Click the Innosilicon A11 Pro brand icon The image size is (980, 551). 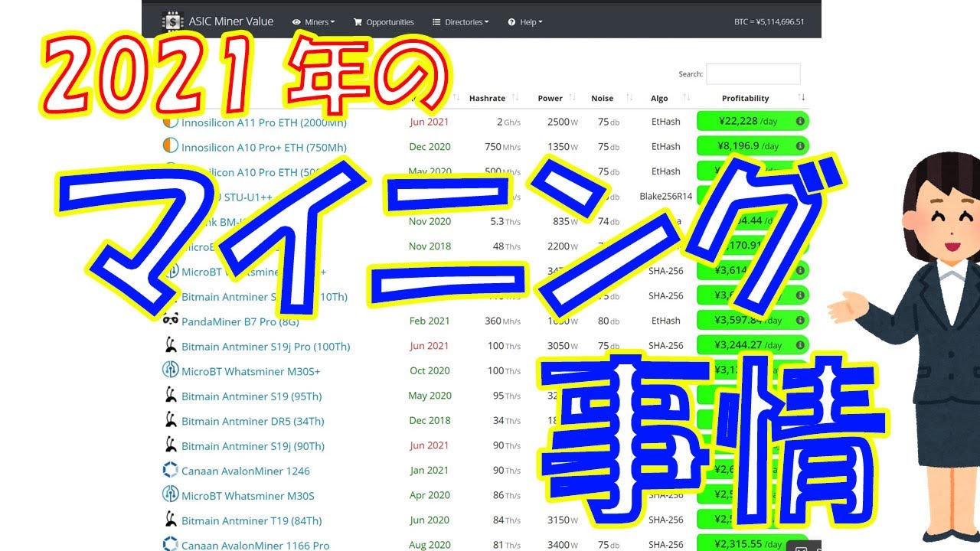coord(170,122)
